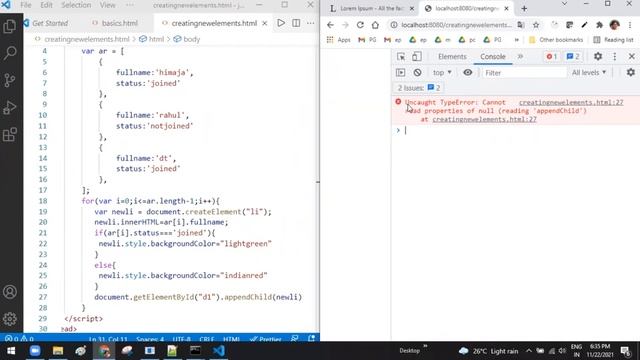Viewport: 640px width, 360px height.
Task: Open Manage gear in VS Code
Action: point(10,319)
